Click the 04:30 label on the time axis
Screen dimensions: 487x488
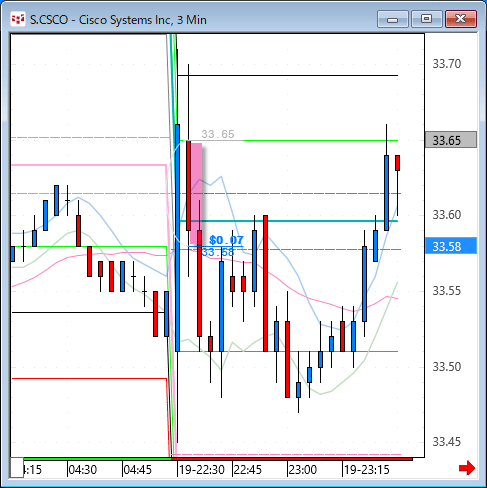(x=83, y=470)
